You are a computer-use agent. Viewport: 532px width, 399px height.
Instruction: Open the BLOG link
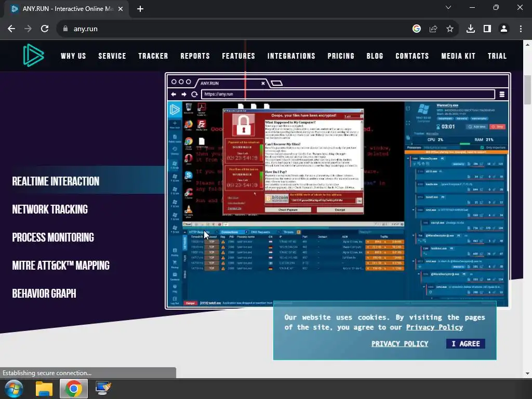(x=375, y=56)
